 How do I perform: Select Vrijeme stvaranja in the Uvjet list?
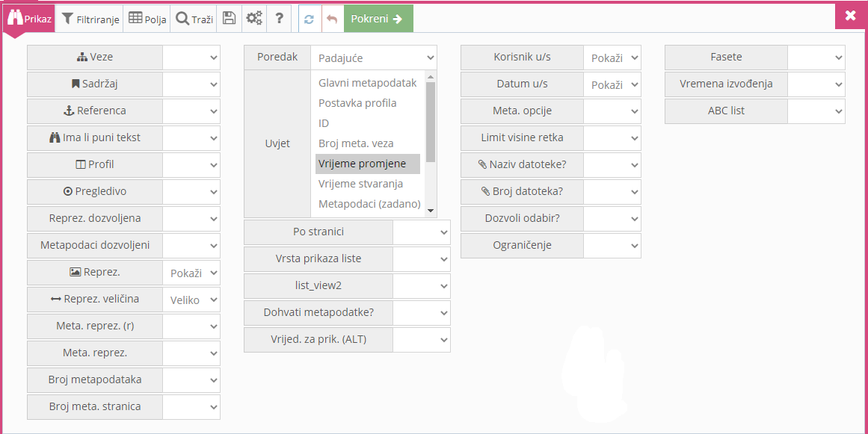(362, 183)
